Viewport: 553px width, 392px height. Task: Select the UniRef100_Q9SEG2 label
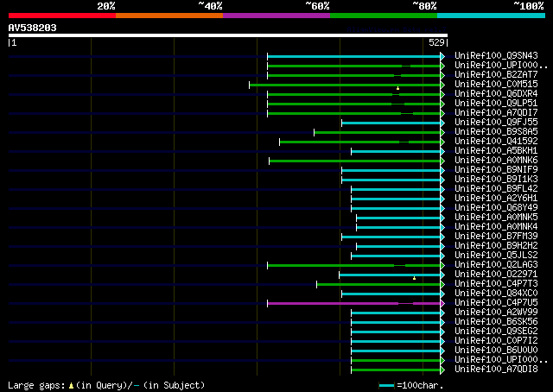[x=496, y=332]
